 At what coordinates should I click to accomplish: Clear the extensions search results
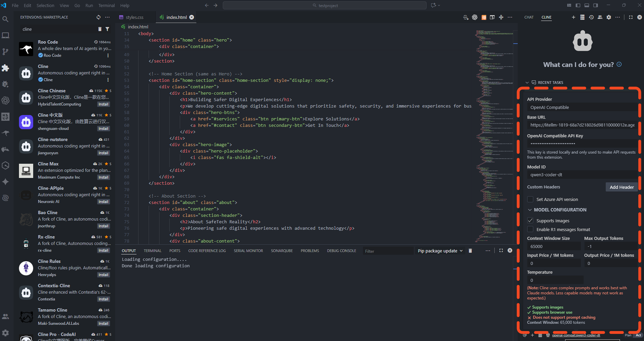(x=100, y=29)
